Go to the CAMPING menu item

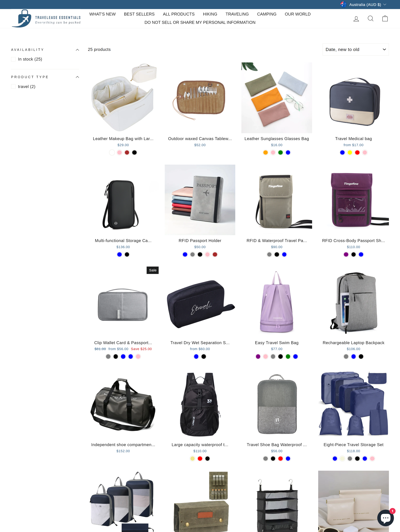point(267,14)
